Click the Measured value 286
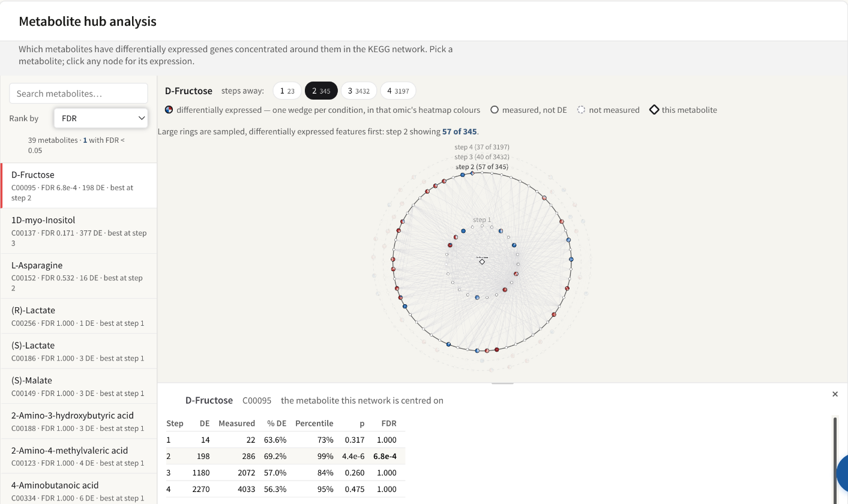This screenshot has height=504, width=848. coord(248,456)
